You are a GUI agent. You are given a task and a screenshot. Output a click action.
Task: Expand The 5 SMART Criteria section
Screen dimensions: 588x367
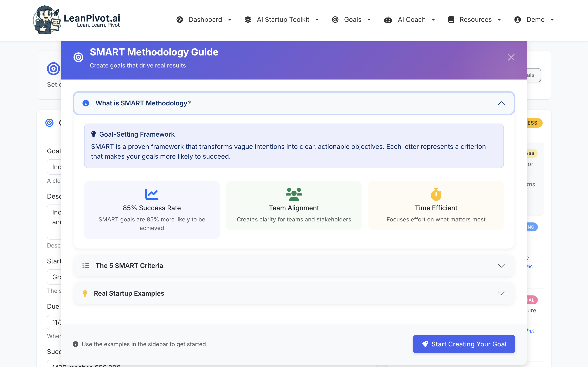click(501, 265)
